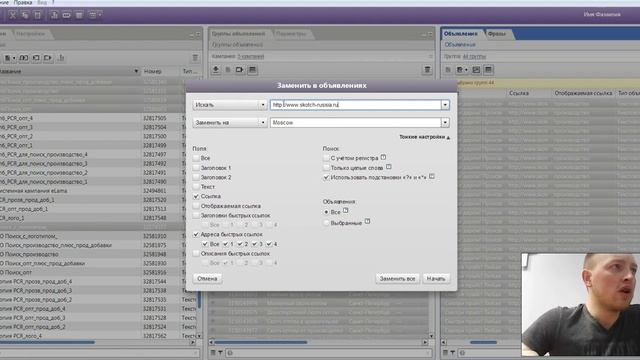Open the dropdown arrow on the add-ad button
This screenshot has height=360, width=640.
[x=467, y=70]
